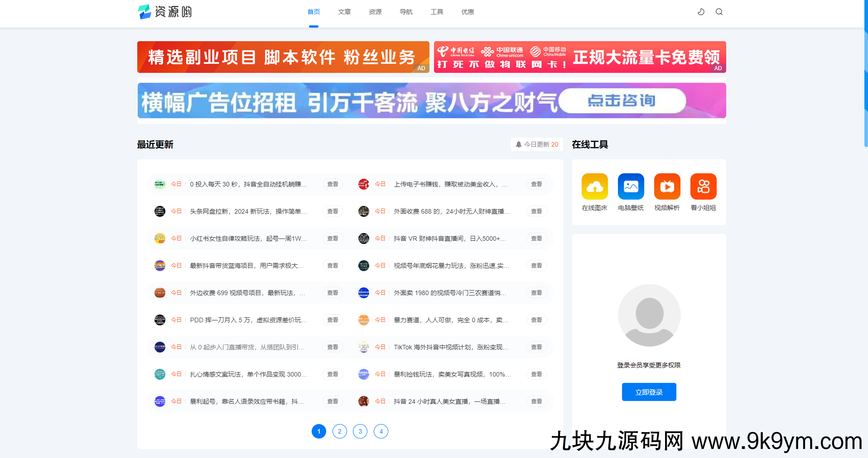868x458 pixels.
Task: Open the 优惠 navigation item
Action: click(468, 12)
